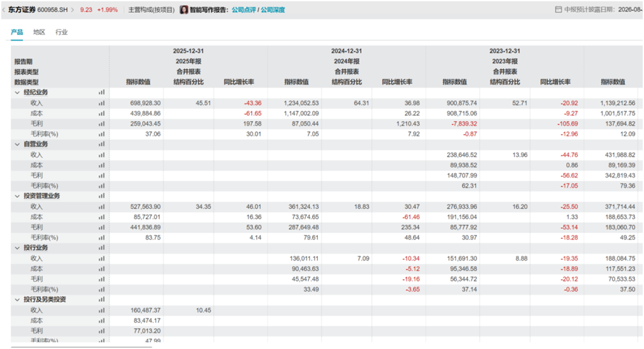The width and height of the screenshot is (644, 349).
Task: Click chart icon beside 经纪业务 收入
Action: [101, 103]
